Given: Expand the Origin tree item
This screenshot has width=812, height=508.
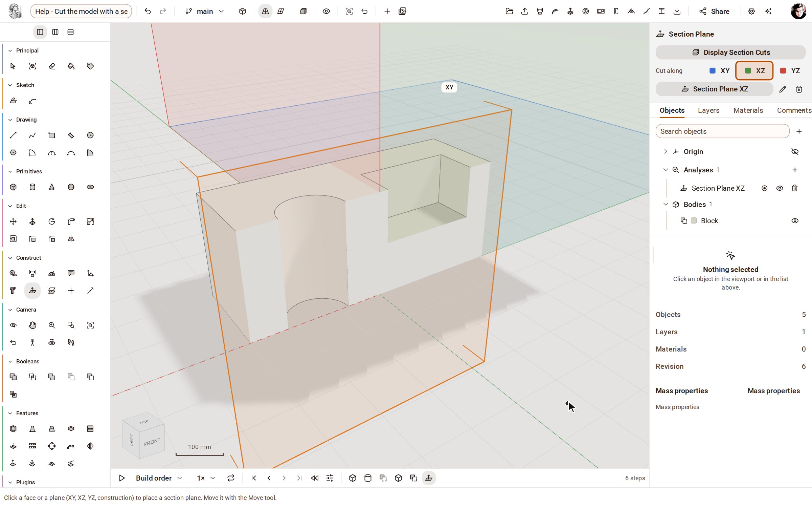Looking at the screenshot, I should tap(666, 152).
